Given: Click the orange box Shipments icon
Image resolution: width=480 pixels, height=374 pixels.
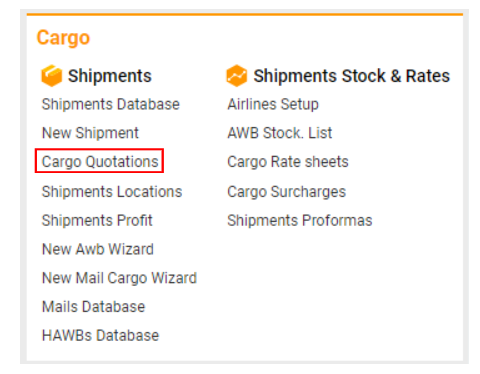Looking at the screenshot, I should [x=51, y=76].
